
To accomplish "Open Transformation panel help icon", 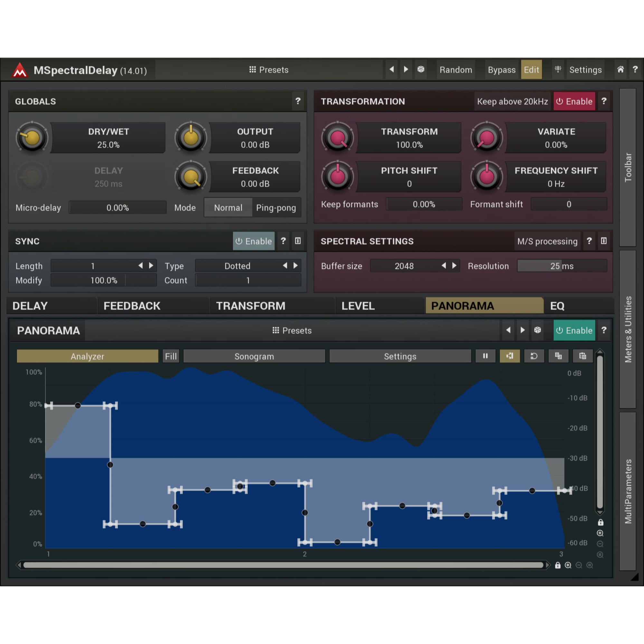I will pos(604,101).
